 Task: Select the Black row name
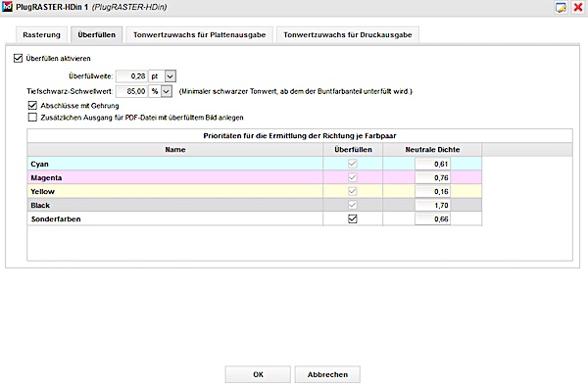40,206
